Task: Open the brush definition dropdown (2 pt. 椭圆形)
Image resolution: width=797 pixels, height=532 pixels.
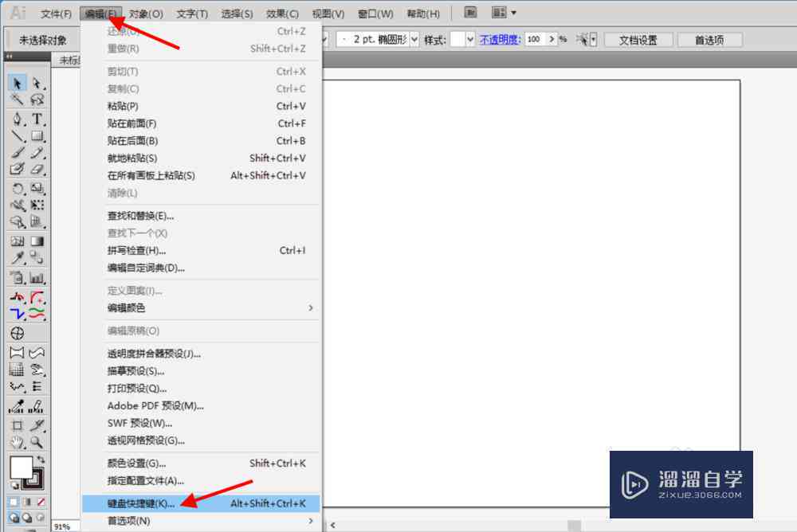Action: [414, 40]
